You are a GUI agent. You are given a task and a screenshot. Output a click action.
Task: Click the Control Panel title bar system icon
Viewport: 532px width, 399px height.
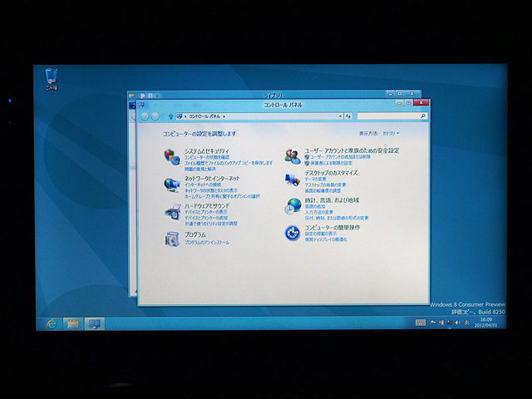pos(142,105)
